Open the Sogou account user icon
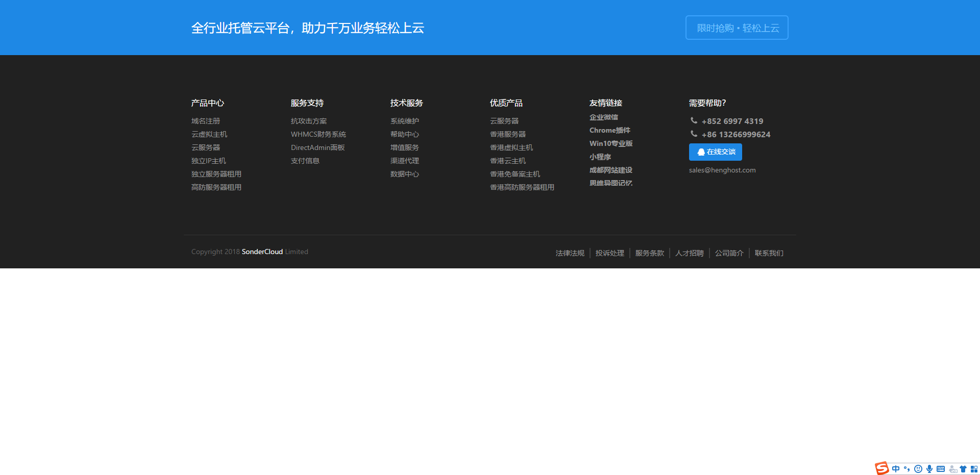Viewport: 980px width, 475px height. (952, 469)
